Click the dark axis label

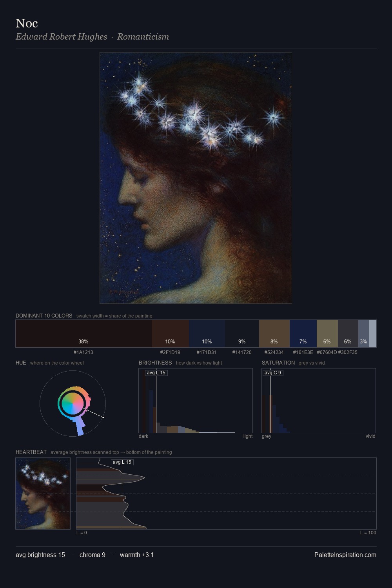pos(143,436)
